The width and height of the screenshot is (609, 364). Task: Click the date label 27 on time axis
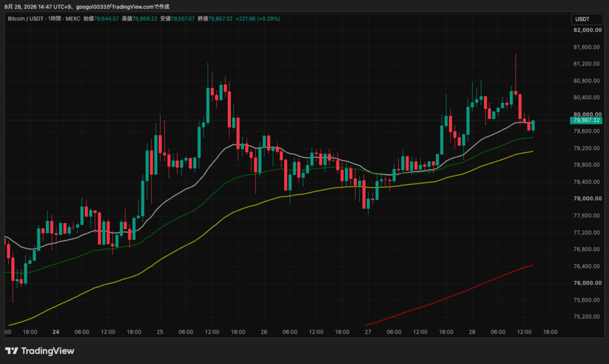368,332
